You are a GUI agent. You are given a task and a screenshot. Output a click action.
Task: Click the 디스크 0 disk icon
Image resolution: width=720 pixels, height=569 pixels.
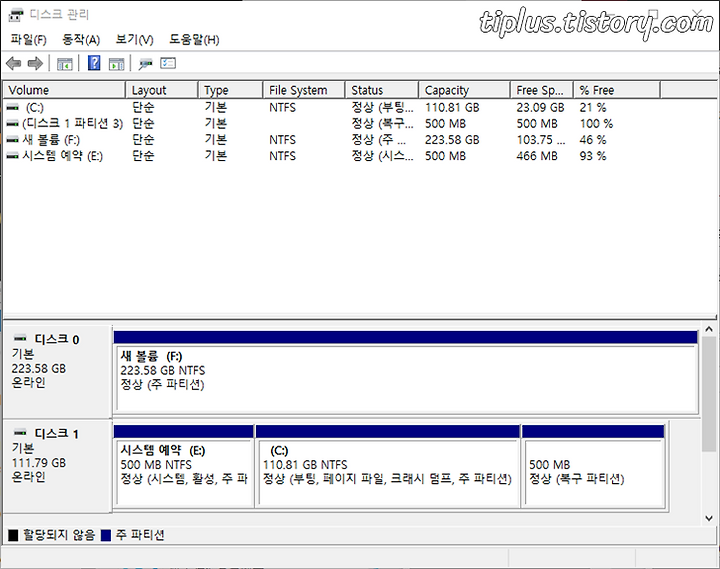point(20,338)
